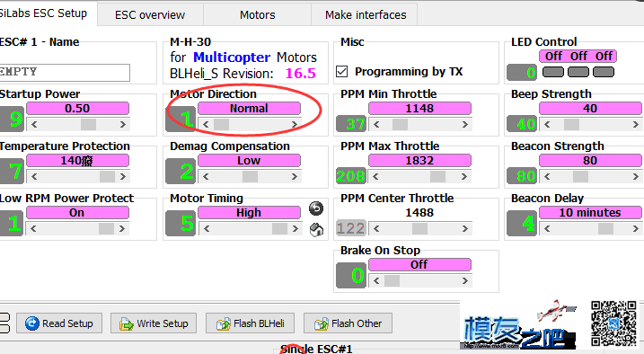Click the third LED Control indicator
Screen dimensions: 644x354
[x=604, y=72]
